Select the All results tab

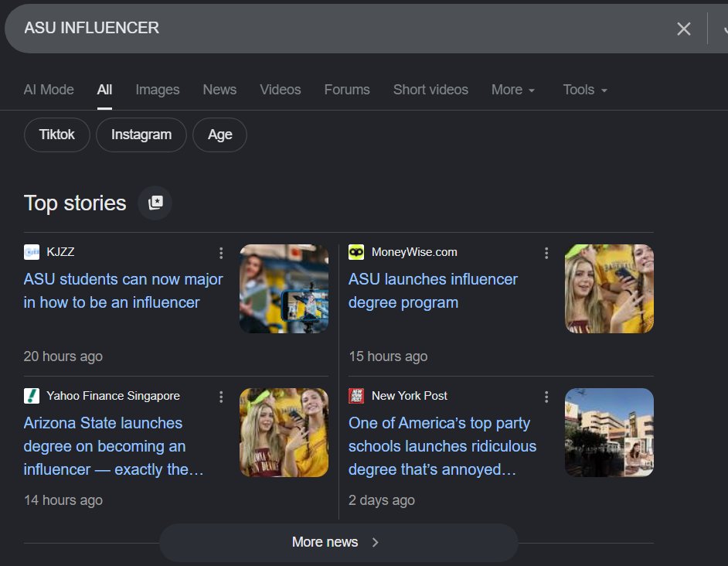(104, 90)
